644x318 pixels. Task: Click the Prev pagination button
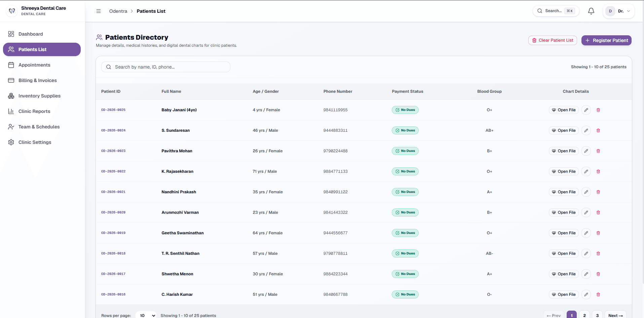[x=554, y=315]
